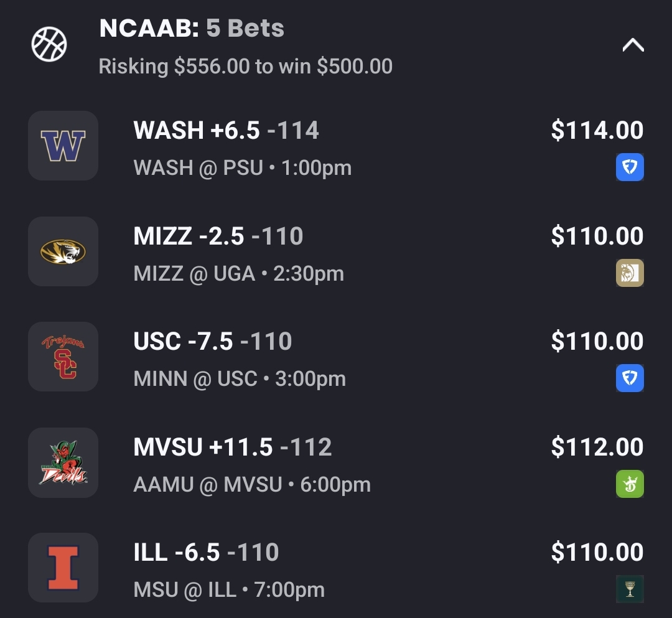
Task: Tap the Washington Huskies team logo
Action: point(63,146)
